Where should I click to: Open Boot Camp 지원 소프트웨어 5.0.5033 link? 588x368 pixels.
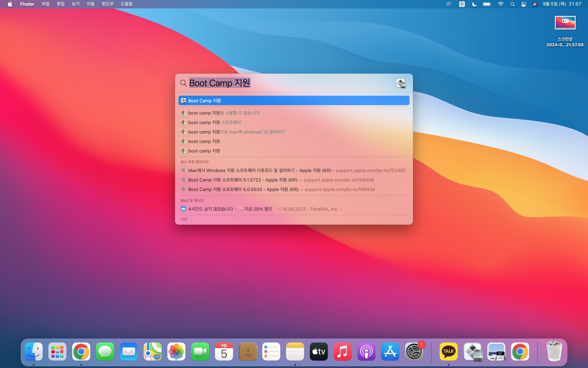pyautogui.click(x=294, y=189)
